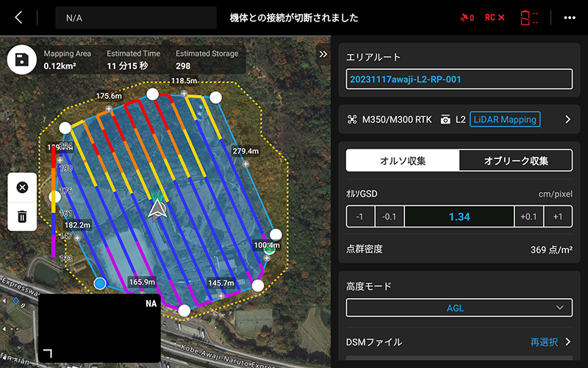This screenshot has height=368, width=588.
Task: Click the 機体との接続が切断されました status message
Action: [x=294, y=18]
